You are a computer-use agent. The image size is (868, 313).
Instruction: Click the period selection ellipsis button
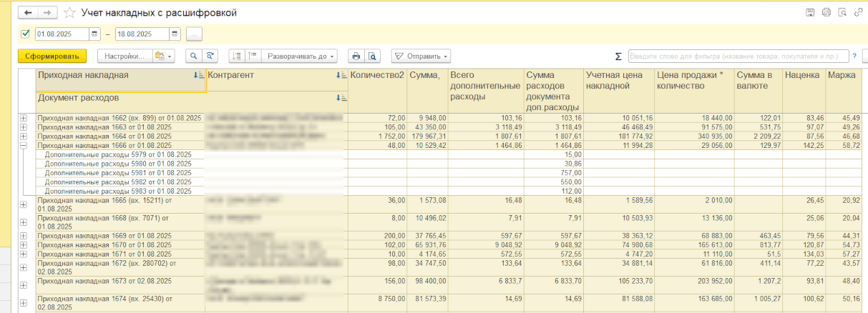[194, 34]
